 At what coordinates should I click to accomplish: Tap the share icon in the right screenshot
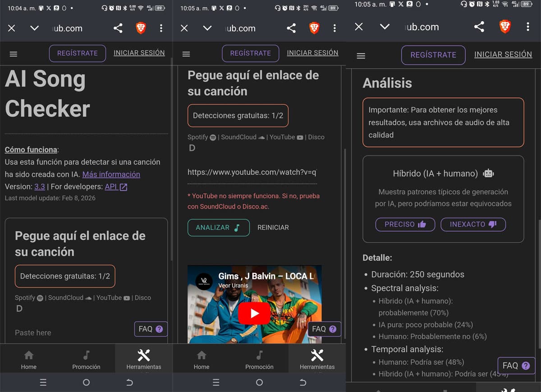click(x=479, y=27)
